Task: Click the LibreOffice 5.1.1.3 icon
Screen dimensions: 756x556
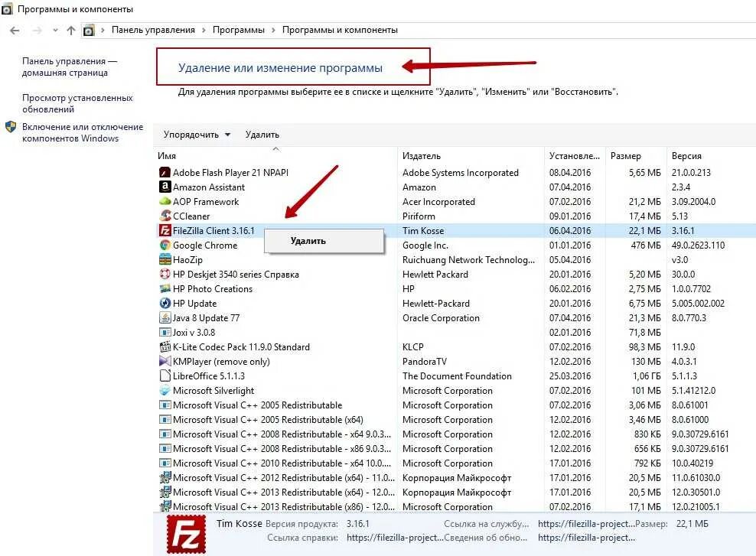Action: [165, 376]
